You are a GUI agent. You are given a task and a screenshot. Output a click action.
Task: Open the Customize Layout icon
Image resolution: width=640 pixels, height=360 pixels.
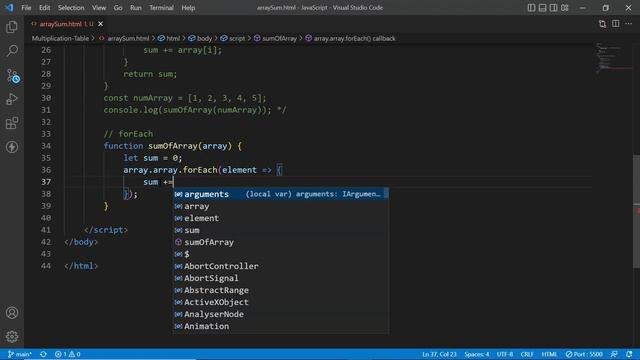[564, 8]
